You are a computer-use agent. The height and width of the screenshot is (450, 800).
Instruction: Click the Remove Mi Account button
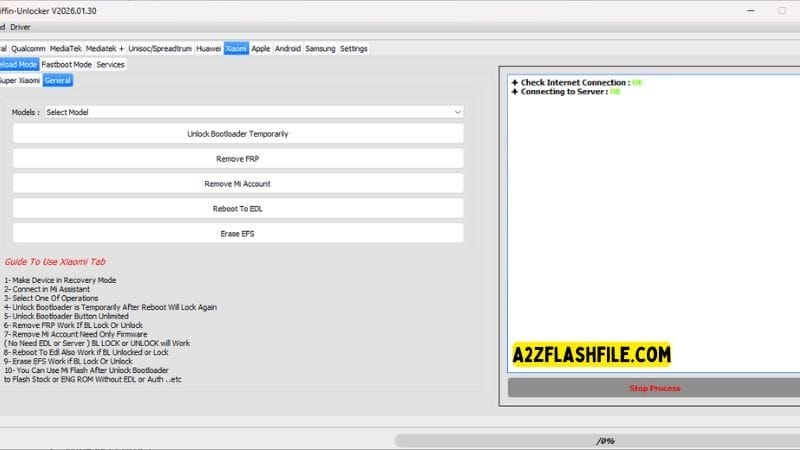tap(238, 184)
